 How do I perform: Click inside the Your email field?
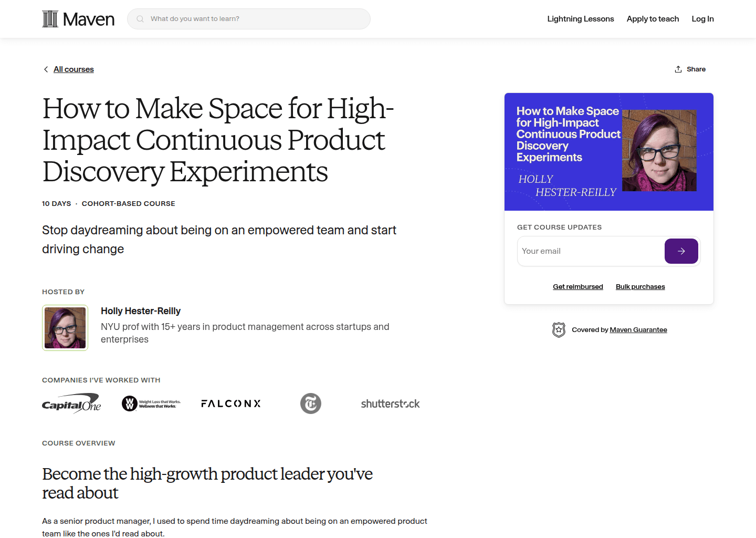click(577, 251)
